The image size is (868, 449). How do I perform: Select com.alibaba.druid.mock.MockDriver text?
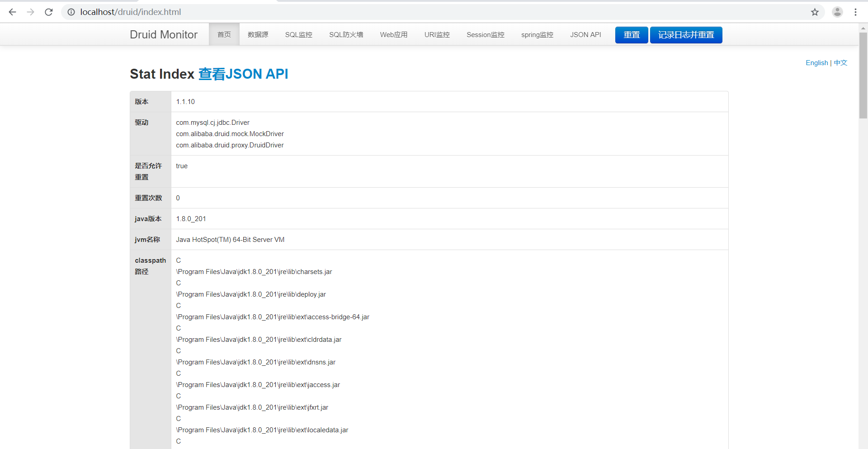(x=230, y=134)
